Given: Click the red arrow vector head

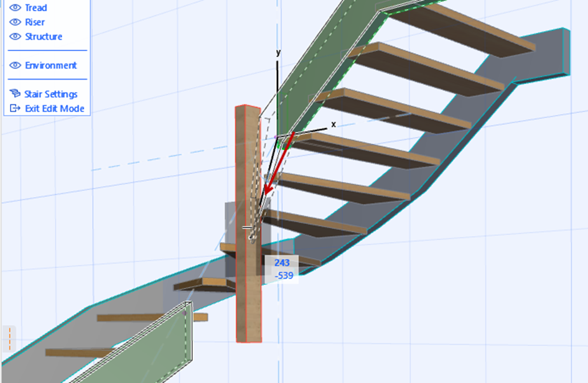Looking at the screenshot, I should tap(269, 188).
